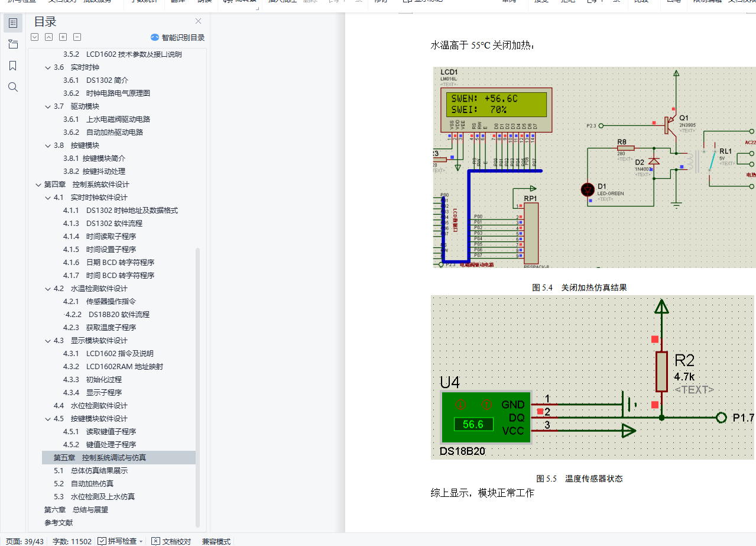Click the minus box icon in outline toolbar
The image size is (756, 546).
[77, 37]
